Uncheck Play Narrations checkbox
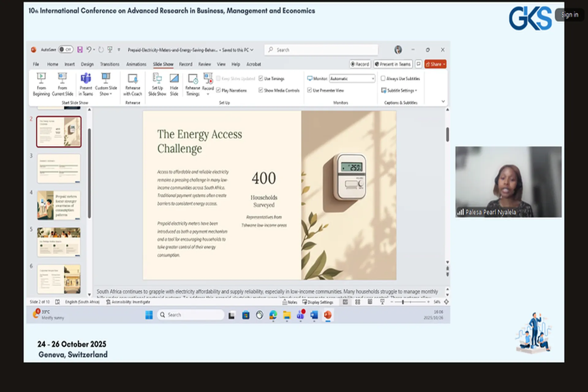 218,90
